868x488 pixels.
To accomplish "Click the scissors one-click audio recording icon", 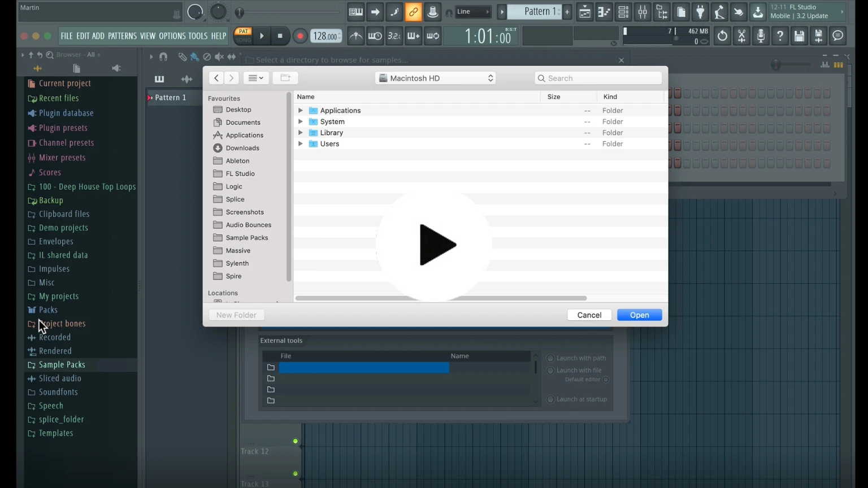I will pos(741,36).
